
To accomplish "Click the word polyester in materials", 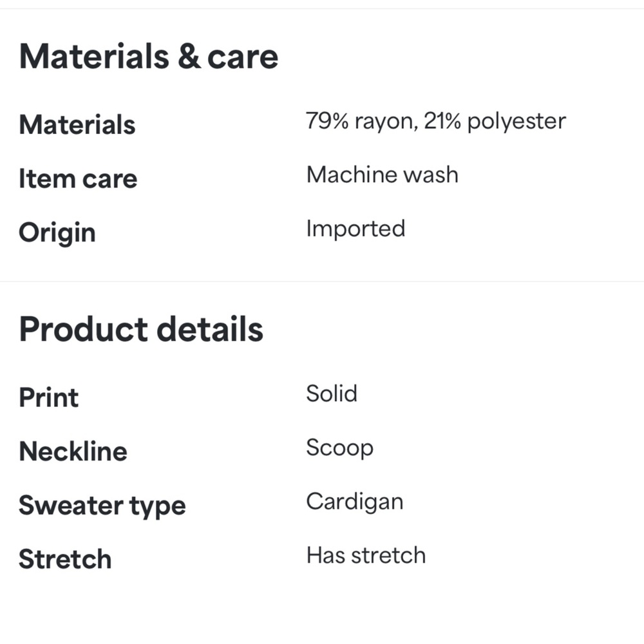I will point(516,122).
